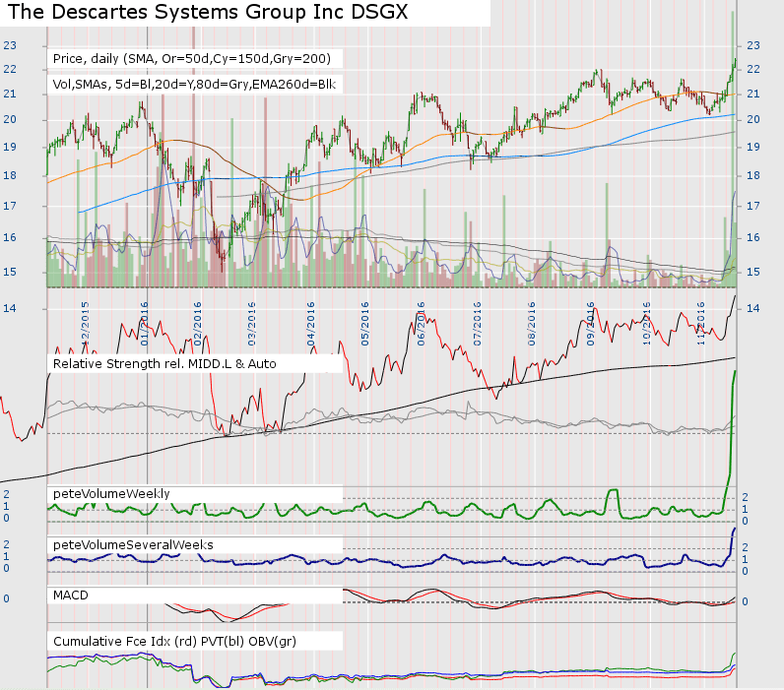The width and height of the screenshot is (784, 690).
Task: Click the 22 price label on right axis
Action: click(x=753, y=69)
